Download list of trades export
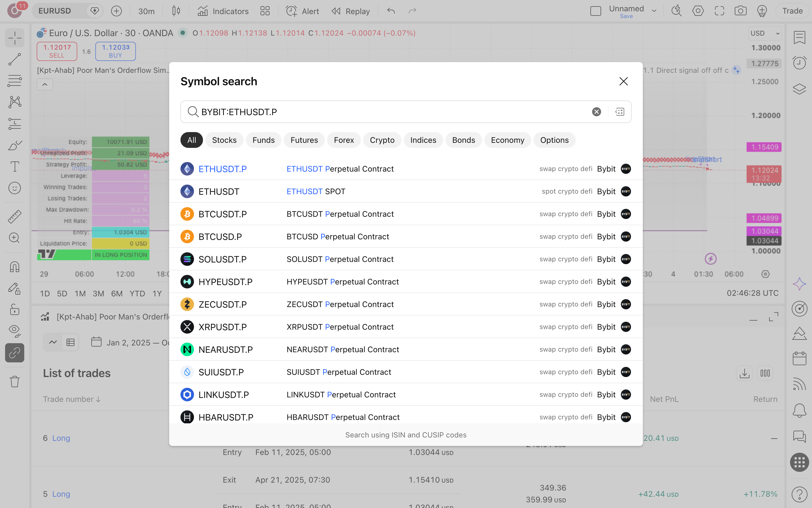The image size is (812, 508). coord(744,373)
